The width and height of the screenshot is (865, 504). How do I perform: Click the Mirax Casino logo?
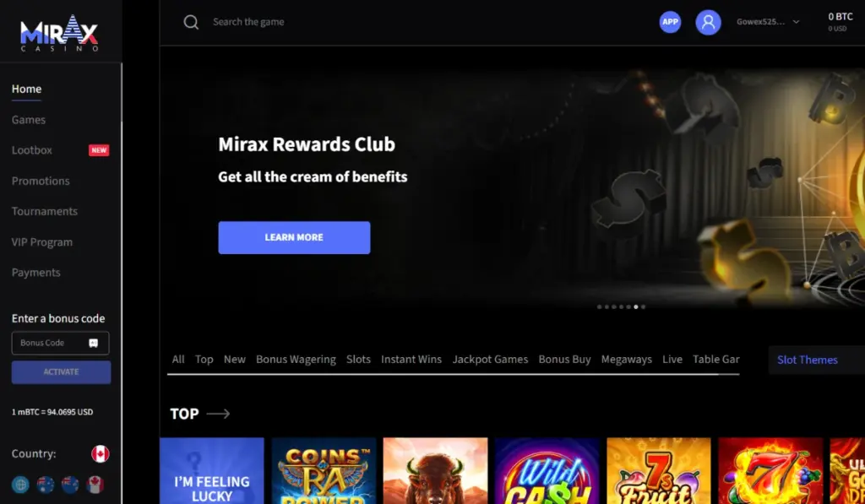tap(59, 33)
